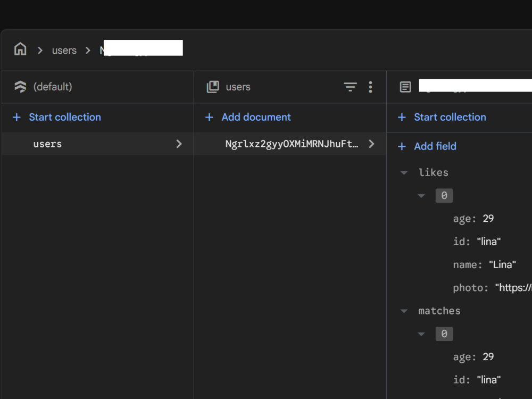
Task: Select document Ngrlxz2gyyOXMiMRNJhuFt…
Action: (290, 144)
